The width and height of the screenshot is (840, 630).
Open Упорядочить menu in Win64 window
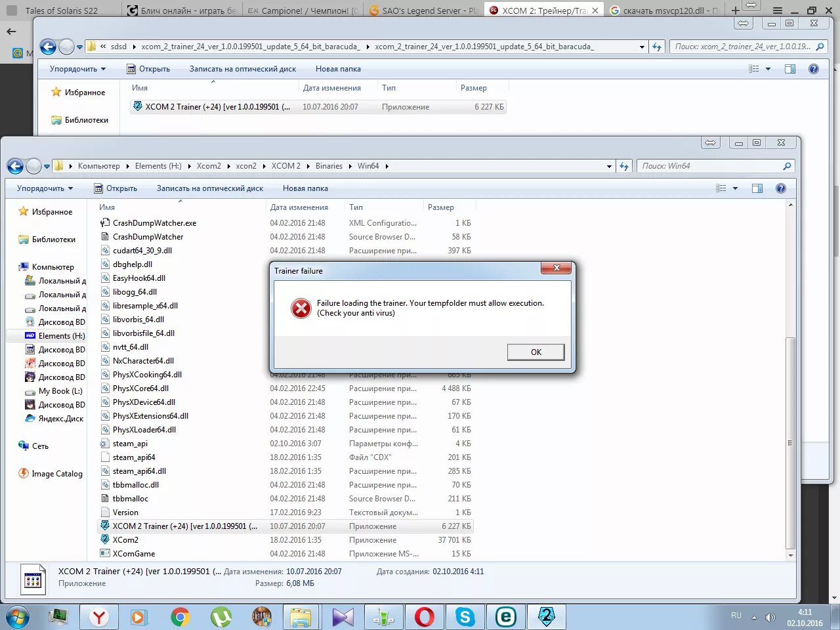[45, 188]
